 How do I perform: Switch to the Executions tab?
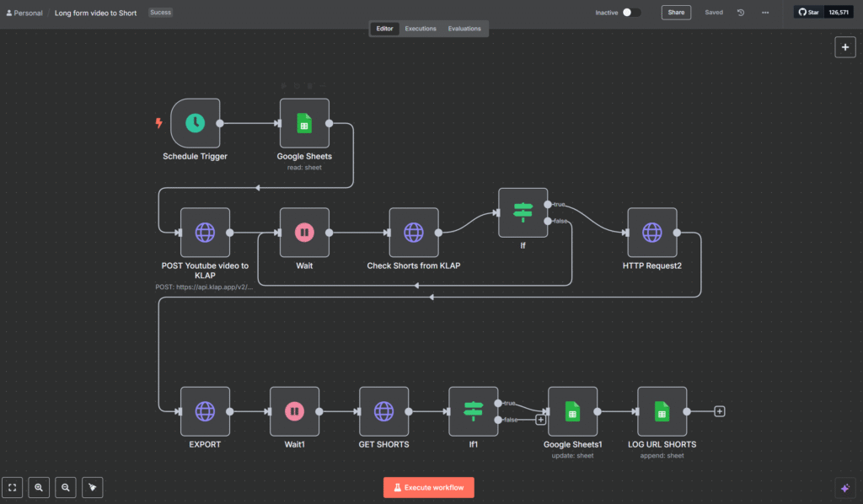(x=421, y=29)
